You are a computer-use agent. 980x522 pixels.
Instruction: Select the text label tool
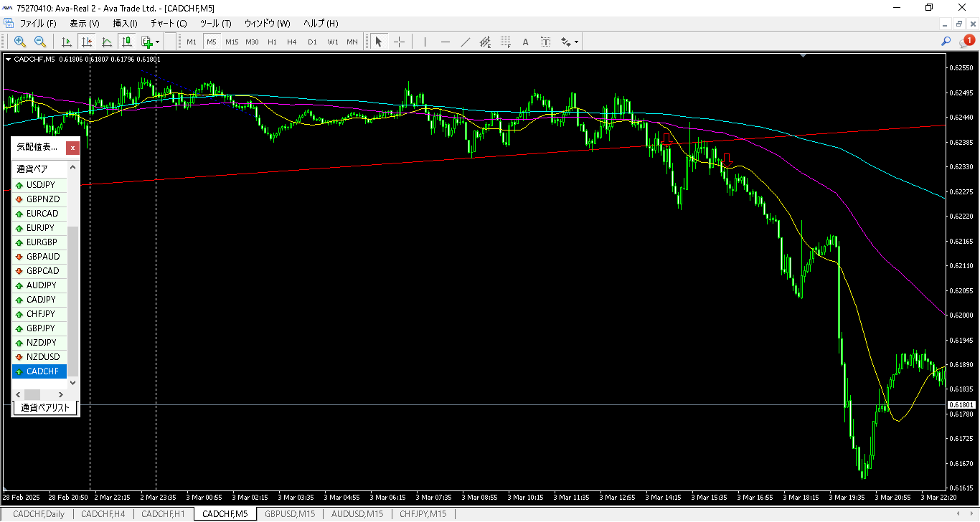545,42
